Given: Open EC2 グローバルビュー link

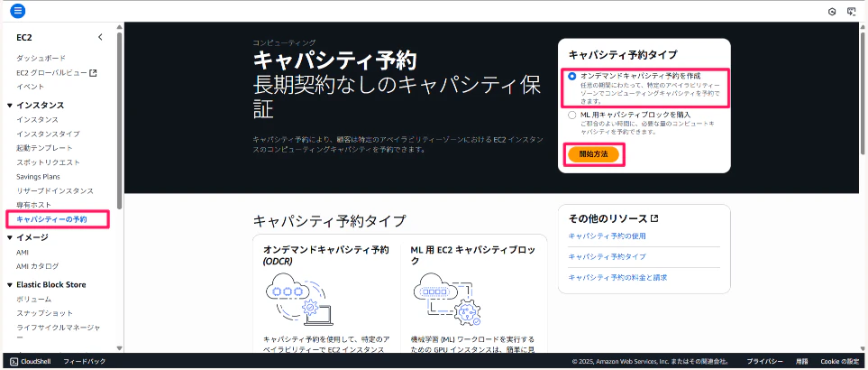Looking at the screenshot, I should (51, 72).
